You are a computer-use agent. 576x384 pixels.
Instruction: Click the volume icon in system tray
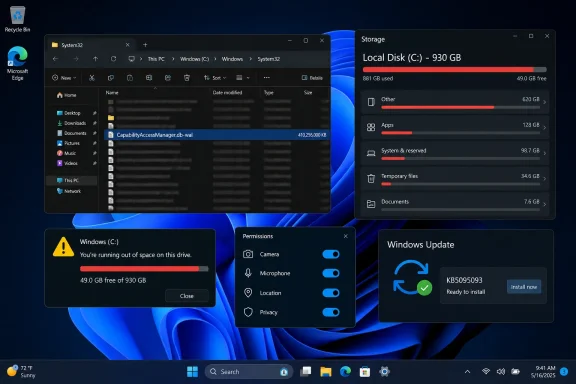[501, 372]
